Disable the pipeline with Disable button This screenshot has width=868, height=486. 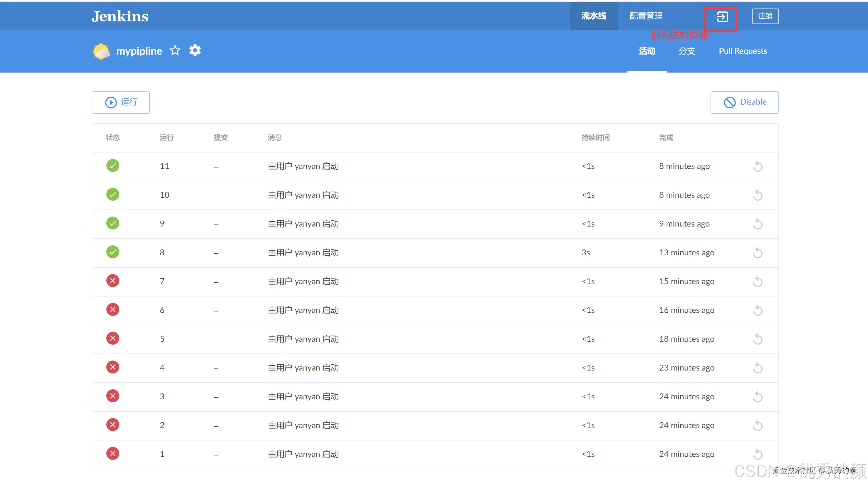tap(744, 102)
